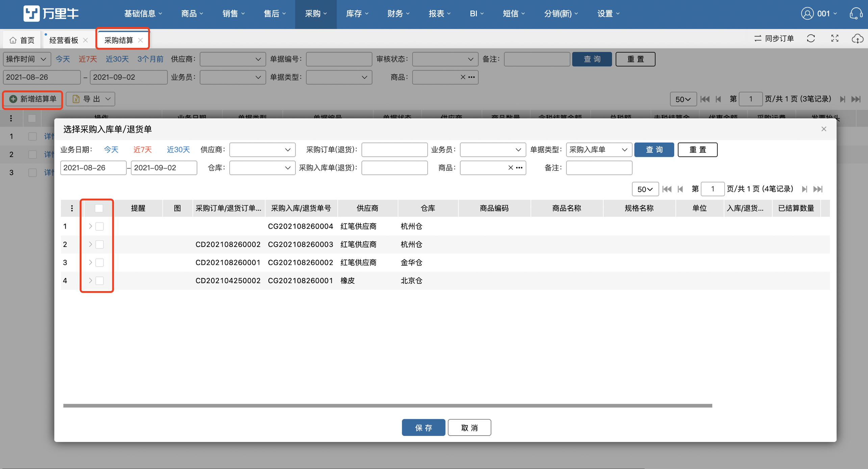
Task: Go to last page in dialog pager
Action: [818, 189]
